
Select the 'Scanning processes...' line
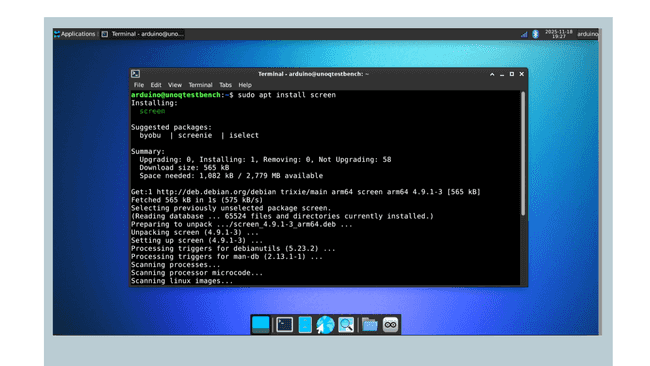[x=175, y=265]
